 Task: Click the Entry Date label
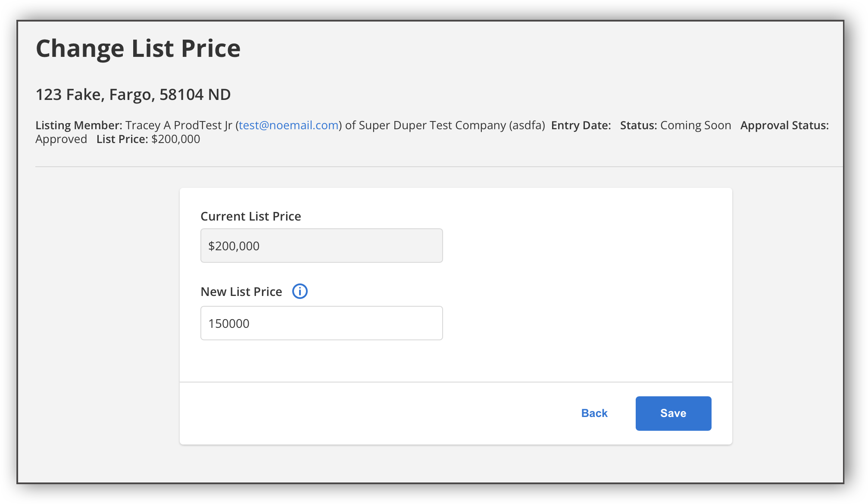pyautogui.click(x=581, y=125)
